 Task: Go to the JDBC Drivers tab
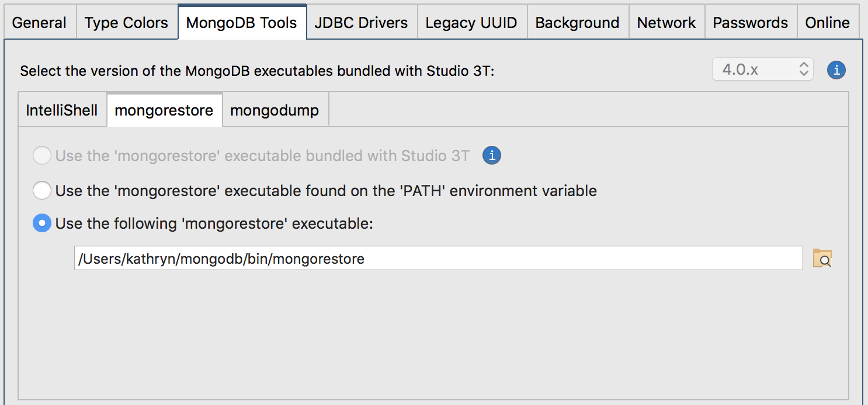point(361,23)
